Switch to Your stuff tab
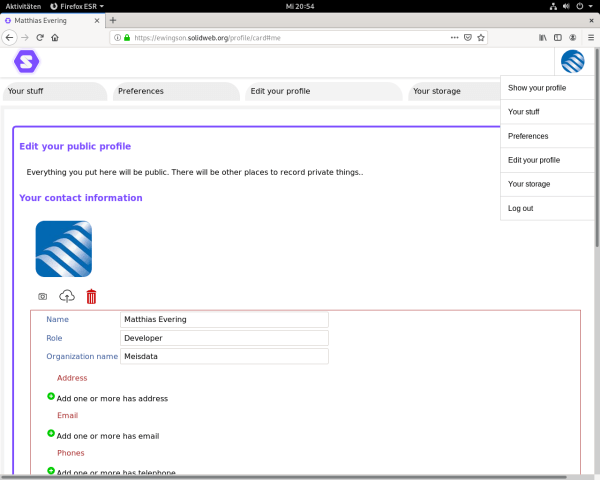Image resolution: width=600 pixels, height=480 pixels. coord(55,91)
